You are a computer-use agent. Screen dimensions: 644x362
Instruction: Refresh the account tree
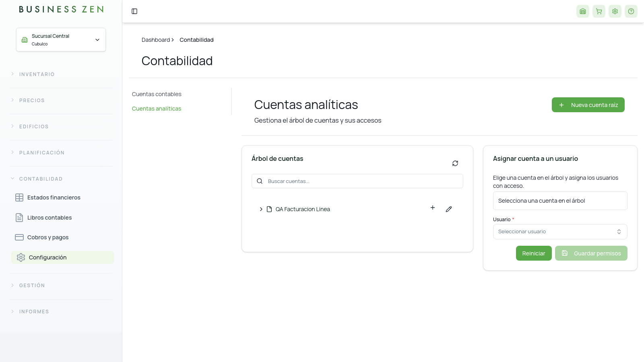click(455, 163)
